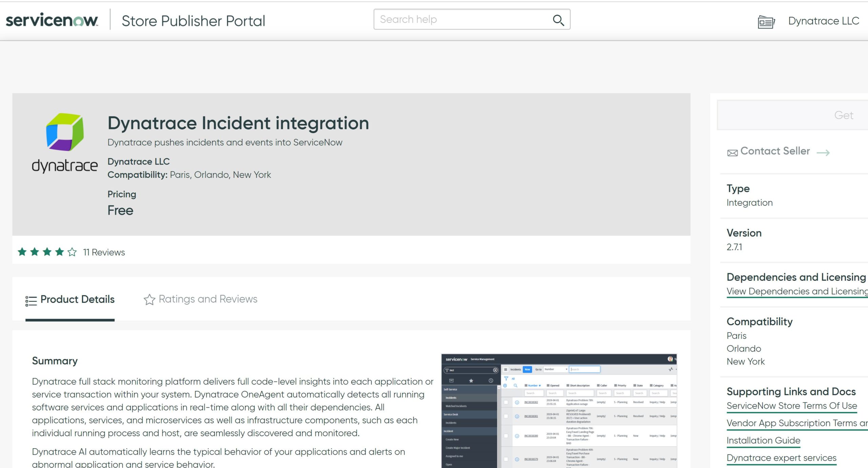
Task: Click the Dynatrace LLC publisher name in header
Action: (138, 162)
